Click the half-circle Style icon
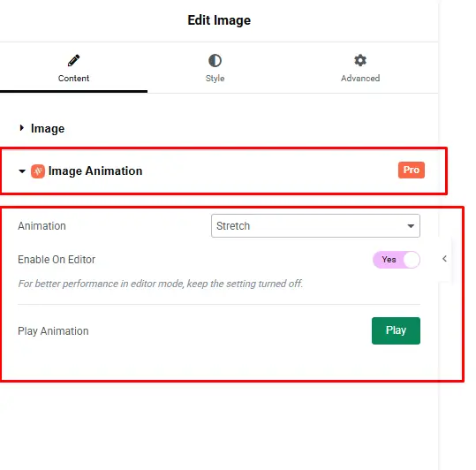Viewport: 476px width, 470px height. [215, 60]
